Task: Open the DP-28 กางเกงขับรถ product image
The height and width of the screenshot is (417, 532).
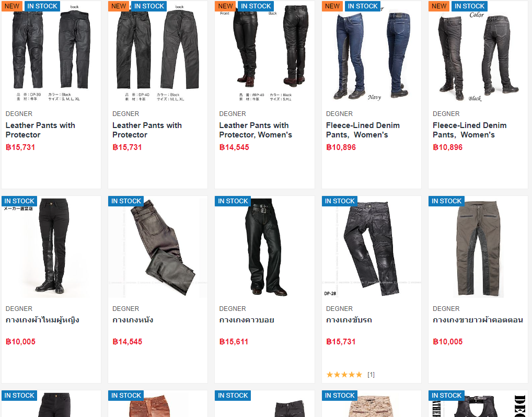Action: click(372, 247)
